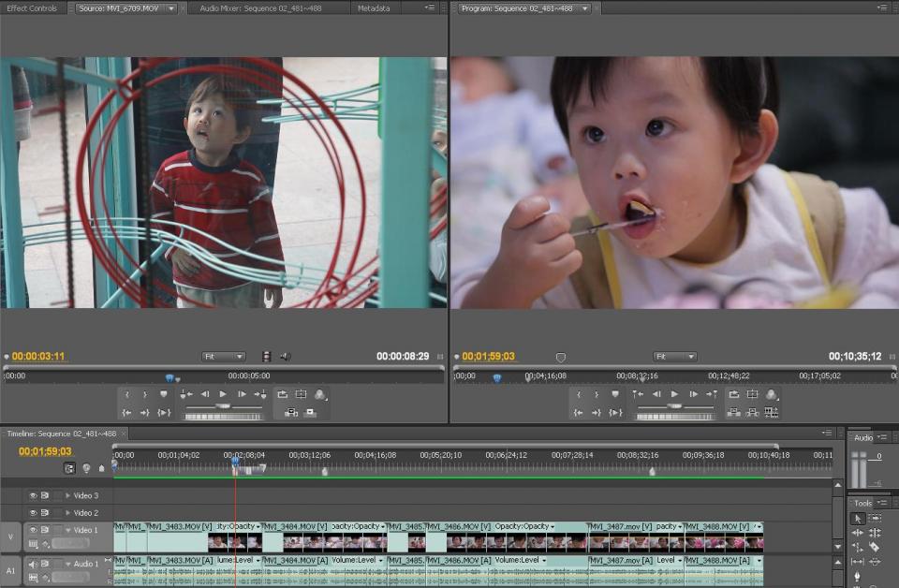Image resolution: width=899 pixels, height=588 pixels.
Task: Click Insert edit button in Source monitor
Action: 291,413
